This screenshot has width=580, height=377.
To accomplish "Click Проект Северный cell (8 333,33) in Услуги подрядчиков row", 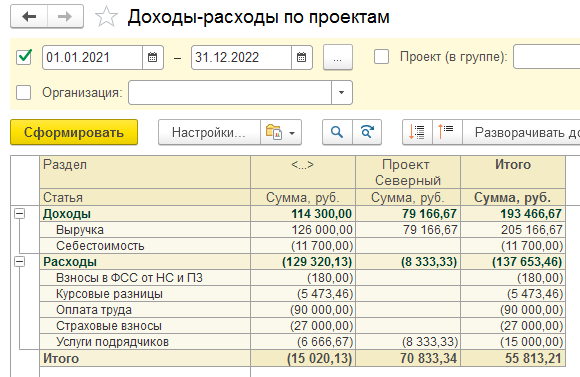I will 408,342.
